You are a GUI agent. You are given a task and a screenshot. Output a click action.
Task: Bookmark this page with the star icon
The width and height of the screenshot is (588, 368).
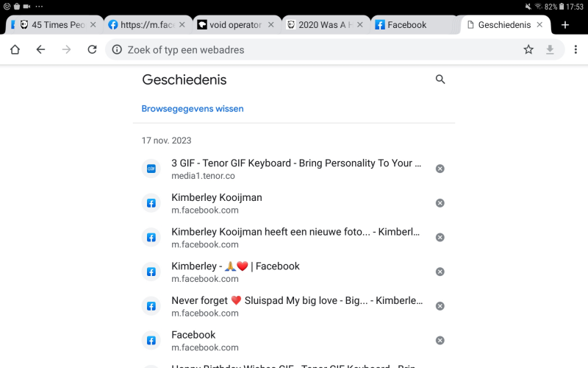[x=528, y=49]
